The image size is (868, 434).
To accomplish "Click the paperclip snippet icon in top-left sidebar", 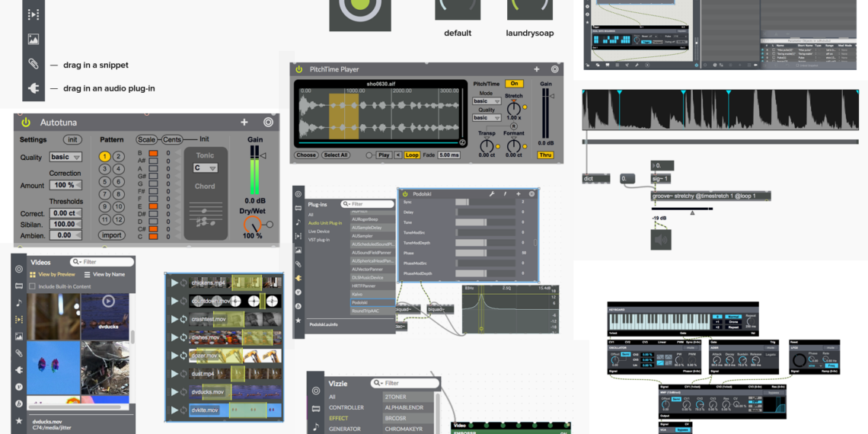I will tap(34, 64).
